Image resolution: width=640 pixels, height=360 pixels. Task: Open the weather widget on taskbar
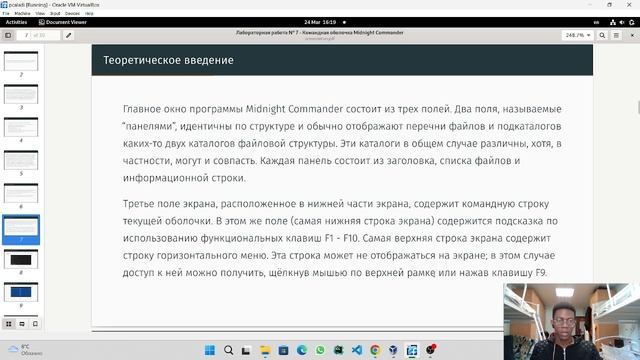(25, 350)
